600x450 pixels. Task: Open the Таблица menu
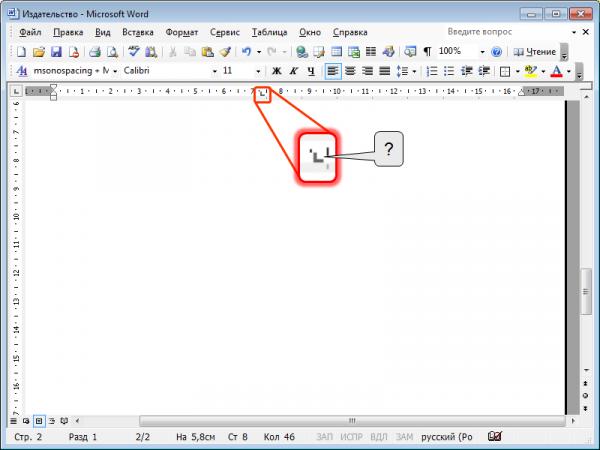coord(269,33)
